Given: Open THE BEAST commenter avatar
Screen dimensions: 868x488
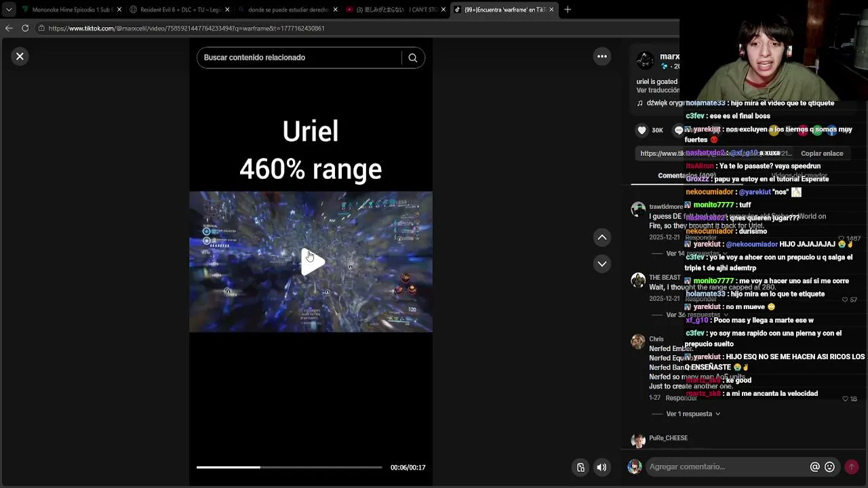Looking at the screenshot, I should click(x=638, y=280).
